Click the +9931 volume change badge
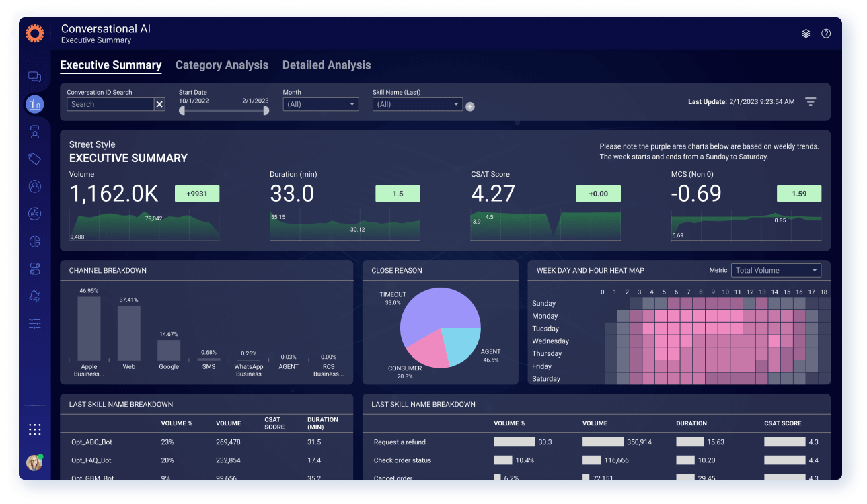Screen dimensions: 867x504 pos(197,194)
